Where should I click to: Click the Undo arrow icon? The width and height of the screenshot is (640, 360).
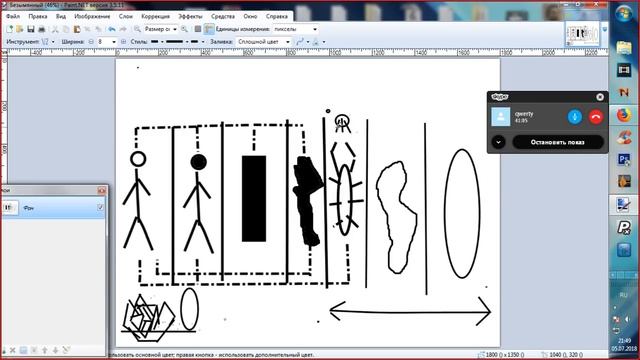point(111,29)
